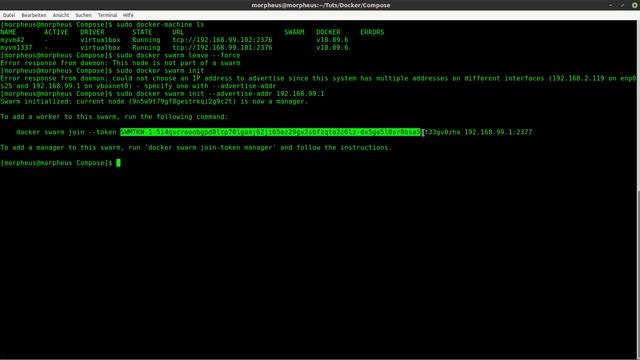Click the 'To add a worker to this swarm' line
Viewport: 640px width, 360px height.
(x=114, y=117)
